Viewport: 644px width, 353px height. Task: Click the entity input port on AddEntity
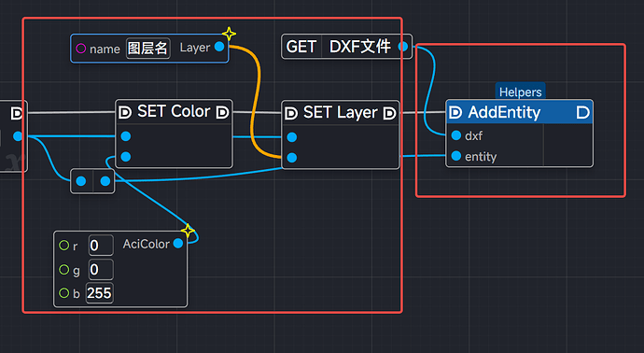tap(455, 156)
